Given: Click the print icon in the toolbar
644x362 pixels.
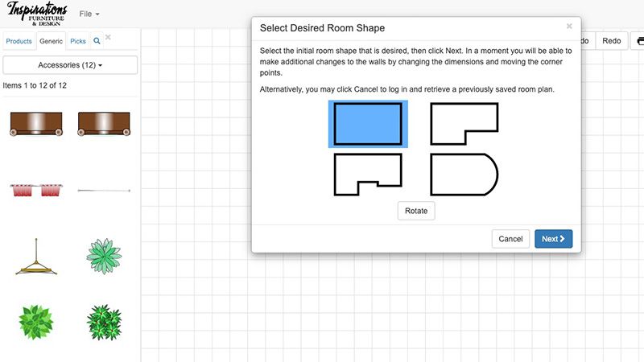Looking at the screenshot, I should coord(639,41).
